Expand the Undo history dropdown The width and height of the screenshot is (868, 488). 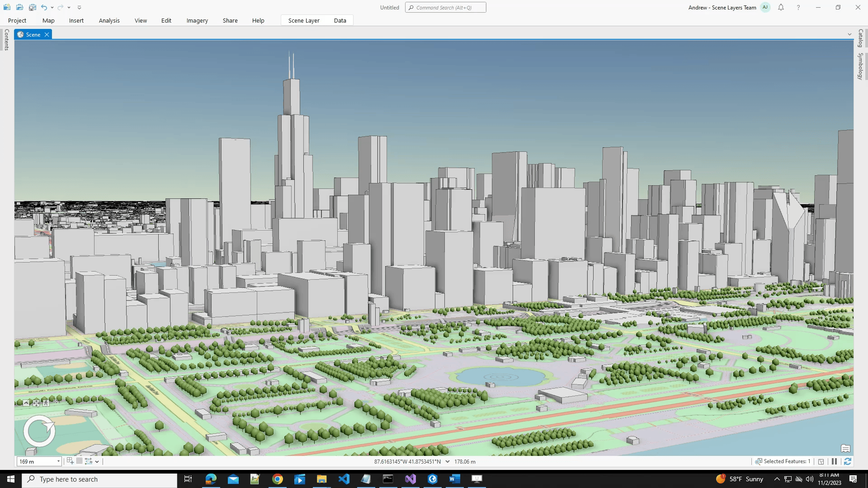tap(52, 7)
